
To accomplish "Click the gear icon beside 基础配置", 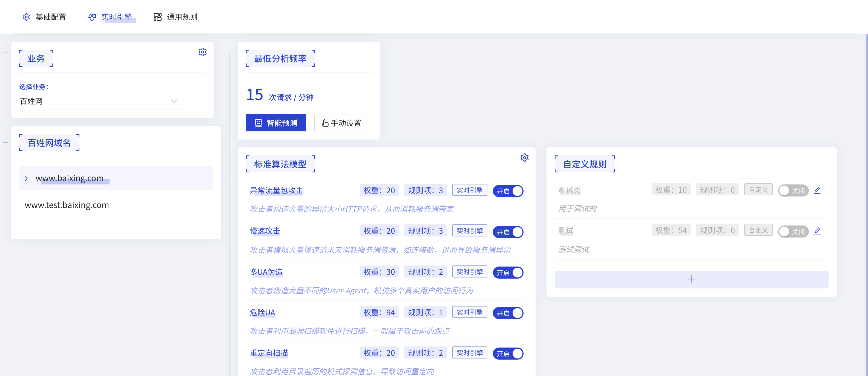I will (26, 17).
